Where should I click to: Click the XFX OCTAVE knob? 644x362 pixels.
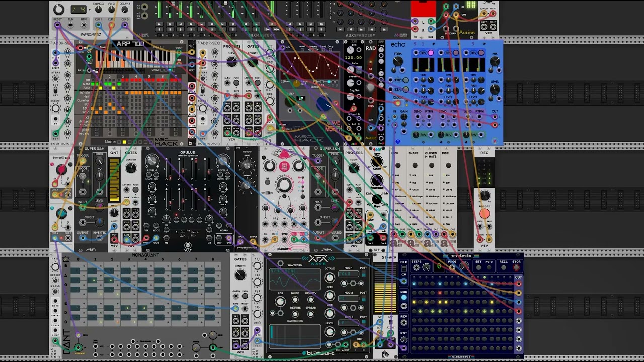click(x=330, y=277)
